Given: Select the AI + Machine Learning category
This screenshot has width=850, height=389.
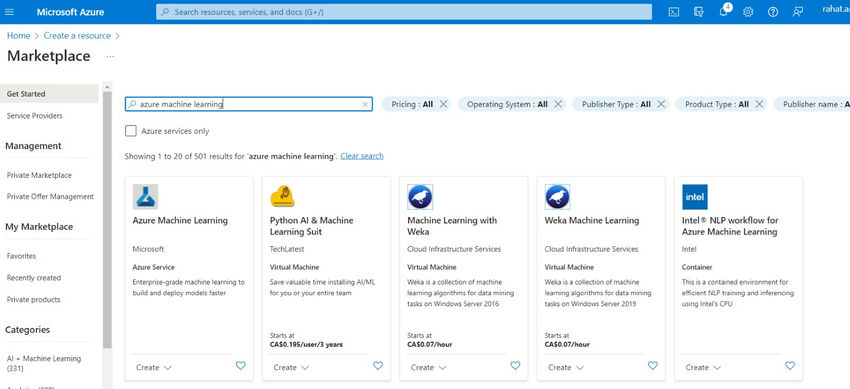Looking at the screenshot, I should (x=44, y=363).
